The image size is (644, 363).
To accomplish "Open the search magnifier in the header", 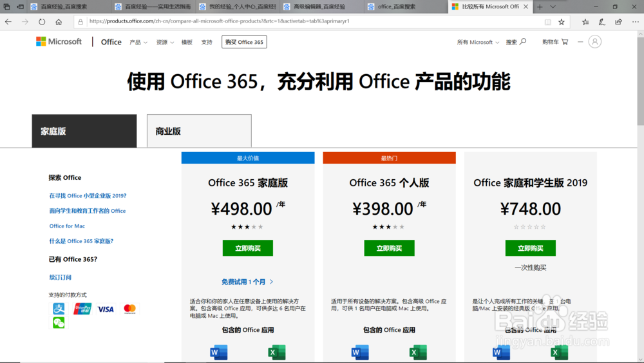I will 523,41.
